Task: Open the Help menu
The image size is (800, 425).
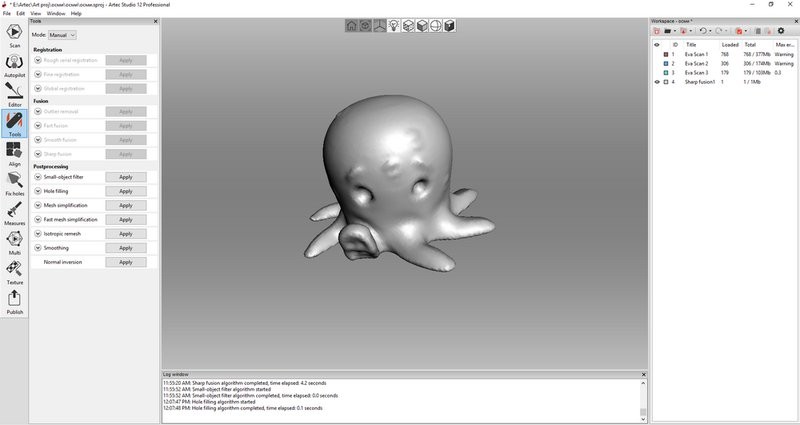Action: click(76, 13)
